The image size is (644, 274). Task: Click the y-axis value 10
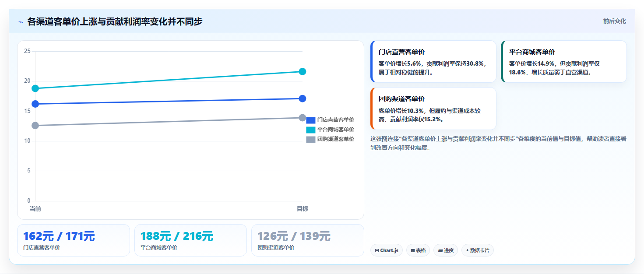click(x=27, y=141)
